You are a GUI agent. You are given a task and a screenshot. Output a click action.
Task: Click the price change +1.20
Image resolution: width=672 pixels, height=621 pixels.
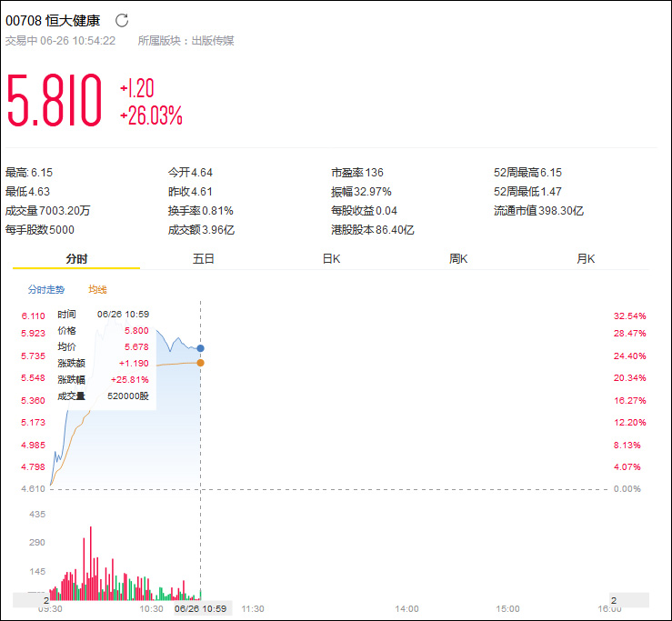point(136,88)
